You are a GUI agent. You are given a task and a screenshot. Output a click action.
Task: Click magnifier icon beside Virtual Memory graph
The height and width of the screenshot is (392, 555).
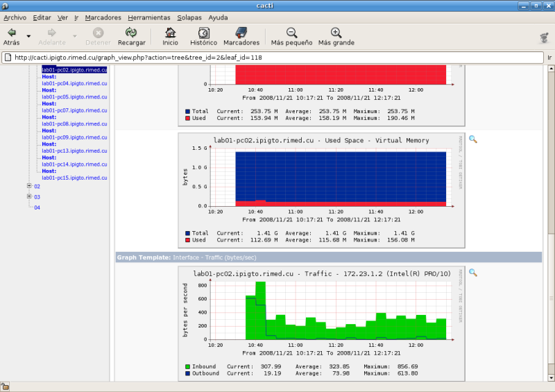click(473, 139)
